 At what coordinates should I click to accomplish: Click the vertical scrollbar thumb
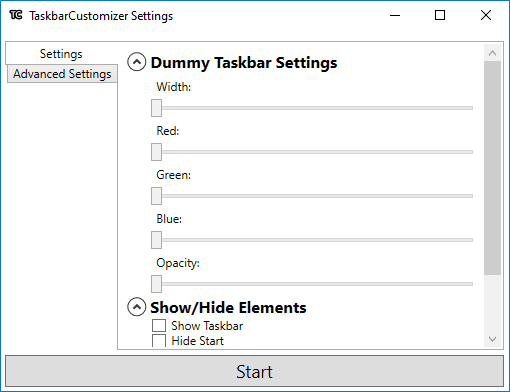coord(492,168)
